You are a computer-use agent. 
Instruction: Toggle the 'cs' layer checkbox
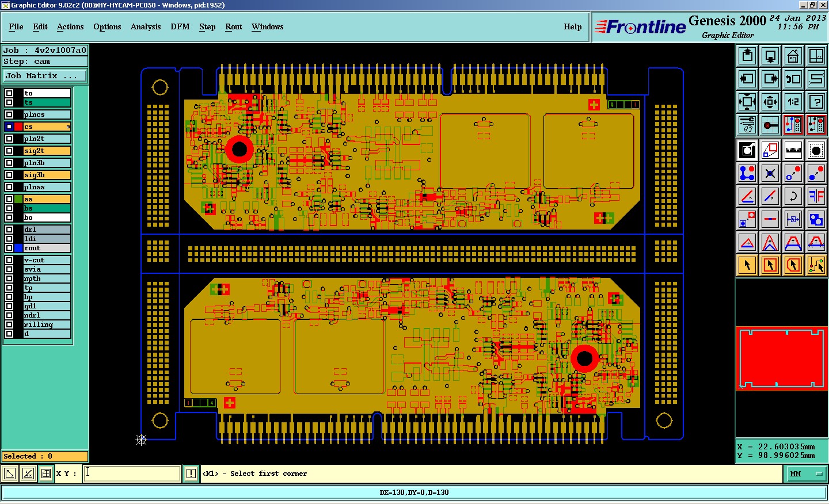pyautogui.click(x=9, y=127)
